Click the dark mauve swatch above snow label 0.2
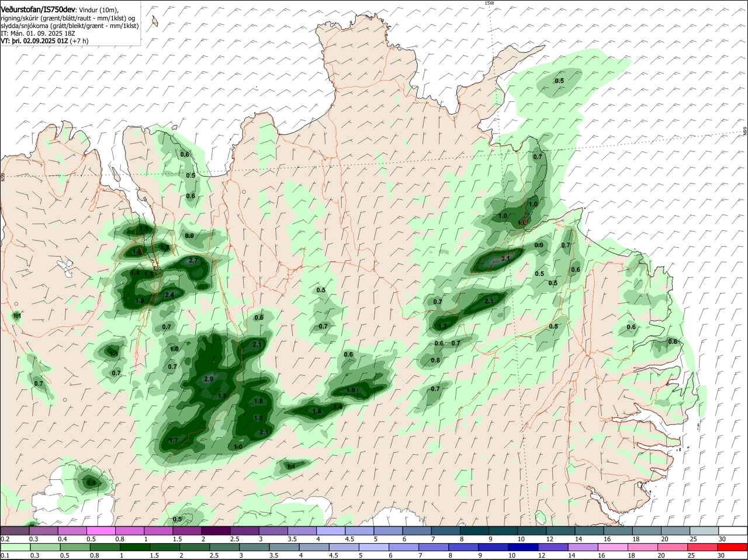The height and width of the screenshot is (560, 748). 15,531
